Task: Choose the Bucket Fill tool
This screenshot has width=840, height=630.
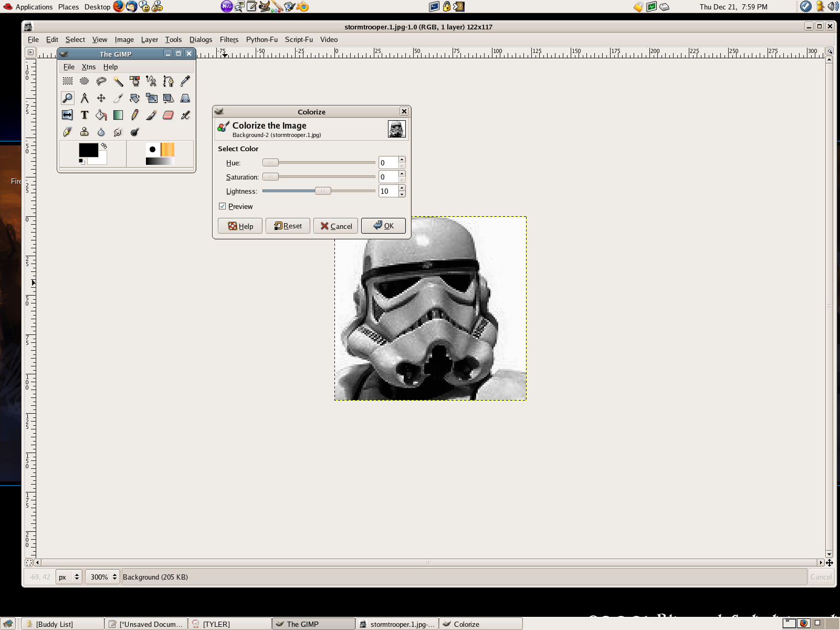Action: 101,115
